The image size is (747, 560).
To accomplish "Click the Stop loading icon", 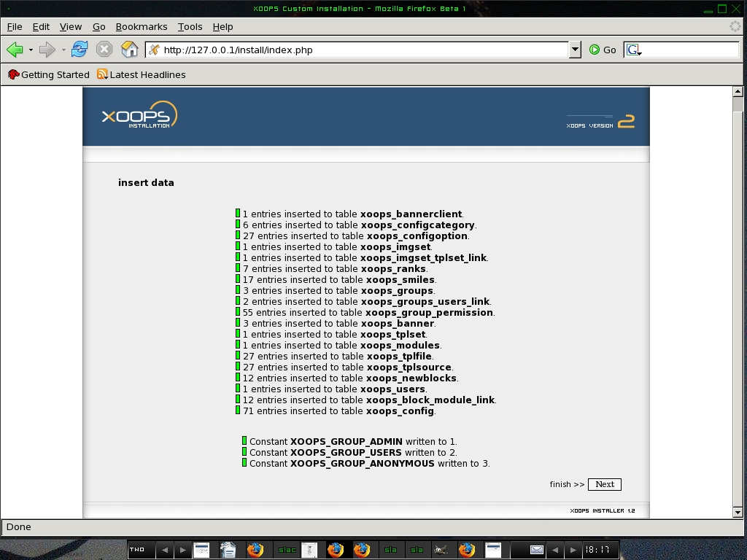I will pos(104,50).
